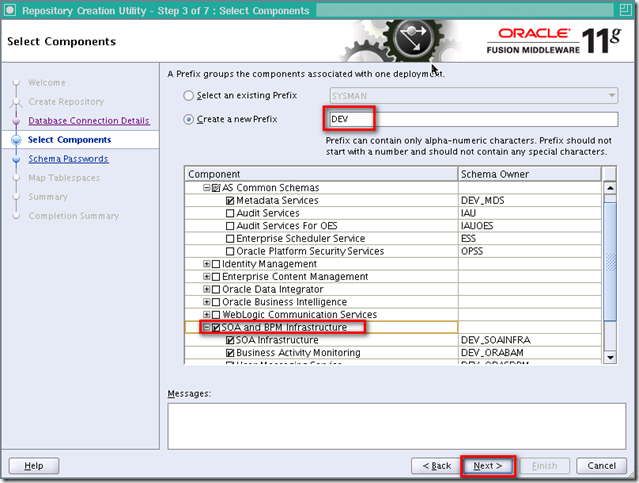Image resolution: width=639 pixels, height=483 pixels.
Task: Check the Audit Services For OES checkbox
Action: pyautogui.click(x=230, y=226)
